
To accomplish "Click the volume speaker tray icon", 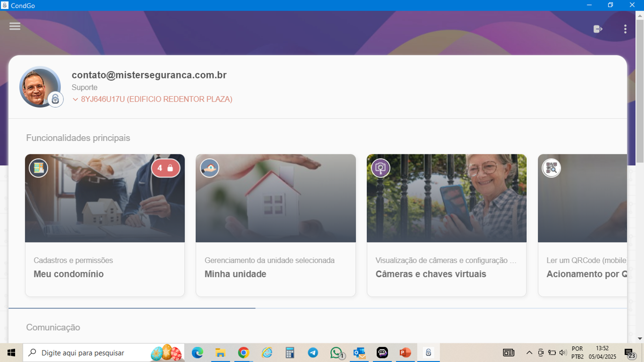I will coord(563,352).
